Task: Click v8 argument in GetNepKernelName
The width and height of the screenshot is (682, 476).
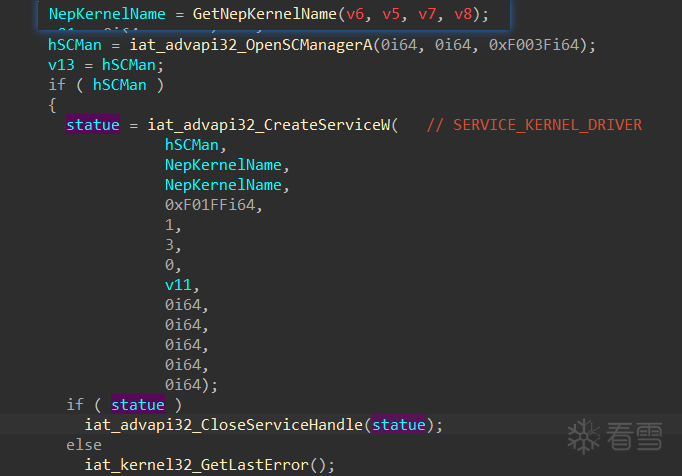Action: point(463,14)
